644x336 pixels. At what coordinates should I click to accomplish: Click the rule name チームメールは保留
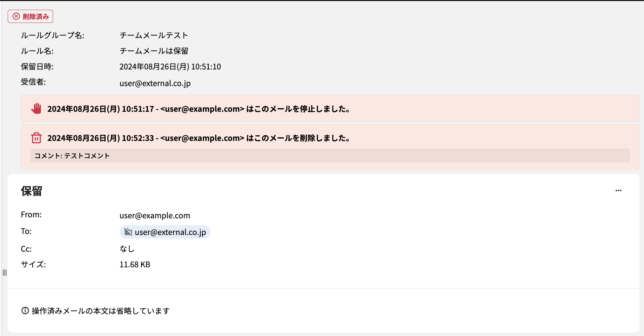pos(154,51)
